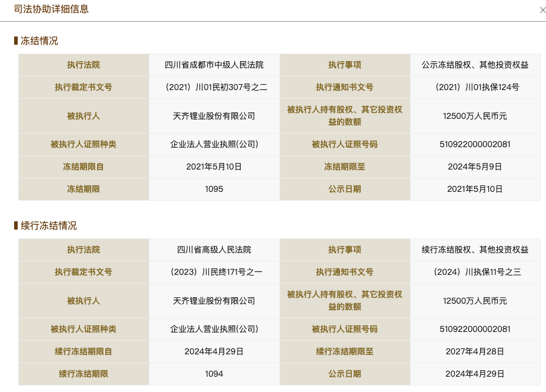Click the 执行通知书文号 label in 续行冻结情况 table
Viewport: 546px width, 392px height.
[x=345, y=272]
